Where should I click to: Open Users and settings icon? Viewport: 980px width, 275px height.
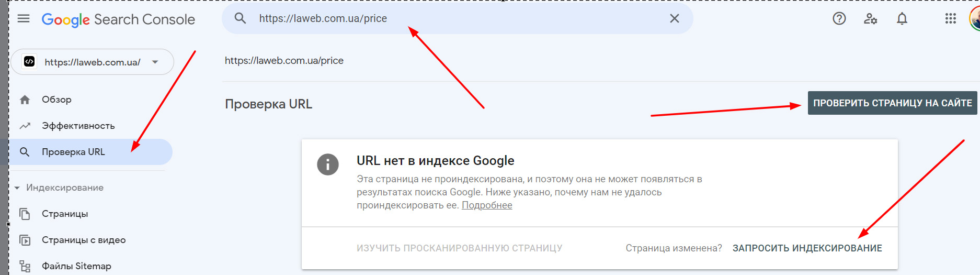click(871, 19)
